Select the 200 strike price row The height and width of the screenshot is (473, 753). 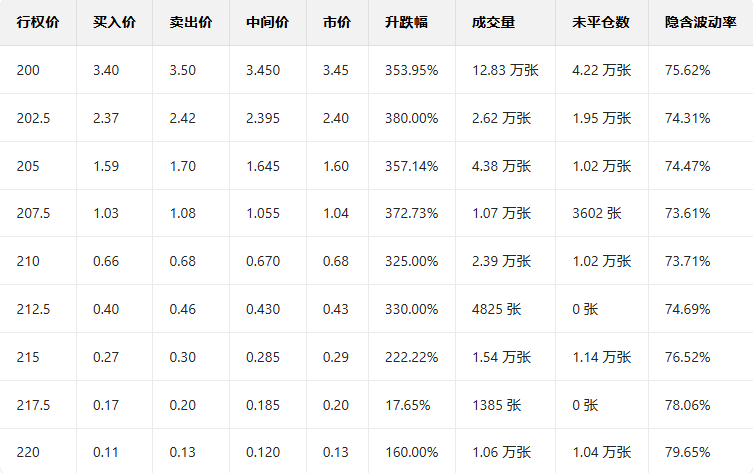click(x=29, y=70)
